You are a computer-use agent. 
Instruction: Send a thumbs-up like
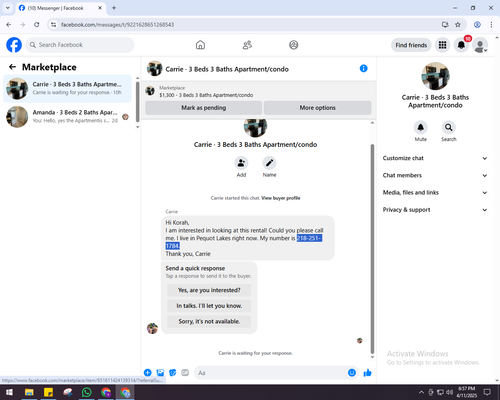point(367,373)
